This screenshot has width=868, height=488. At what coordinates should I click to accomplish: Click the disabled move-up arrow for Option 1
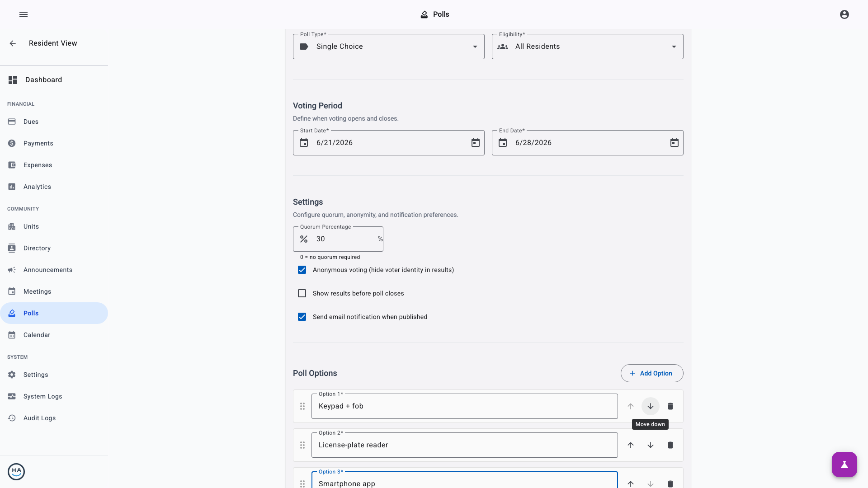coord(631,406)
